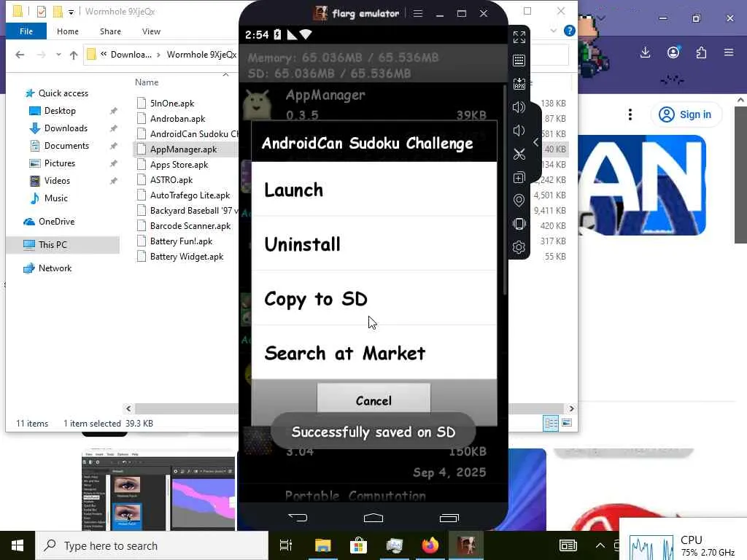Select Desktop in Quick access
Image resolution: width=747 pixels, height=560 pixels.
pyautogui.click(x=60, y=111)
